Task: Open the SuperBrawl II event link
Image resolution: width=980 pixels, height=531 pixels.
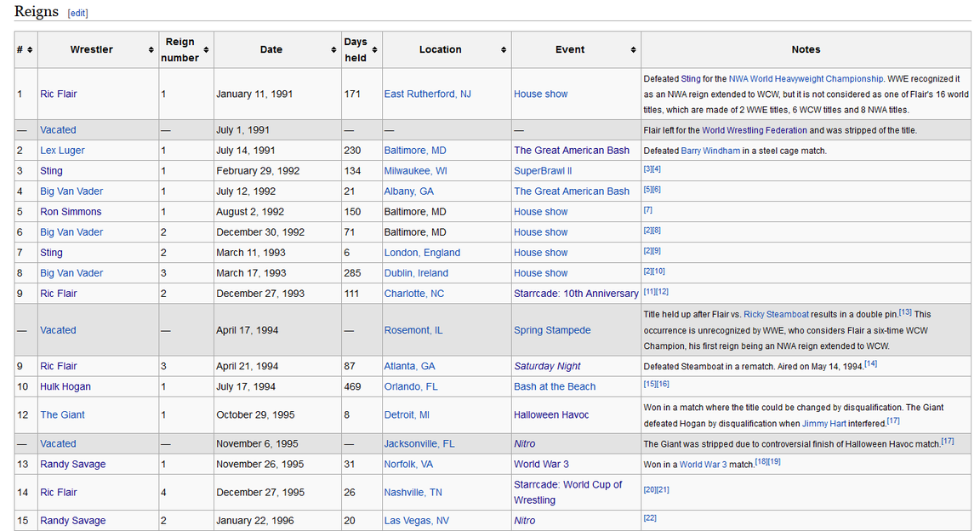Action: click(543, 171)
